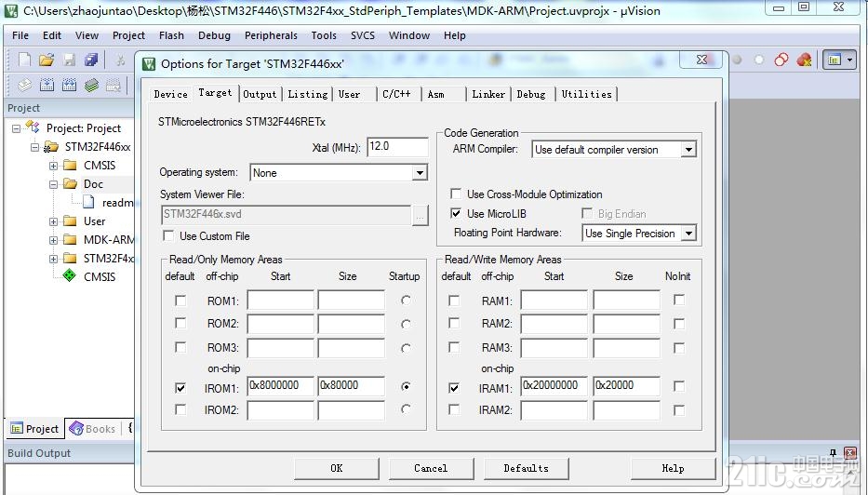Translate the current file icon
The image size is (868, 495).
[24, 86]
